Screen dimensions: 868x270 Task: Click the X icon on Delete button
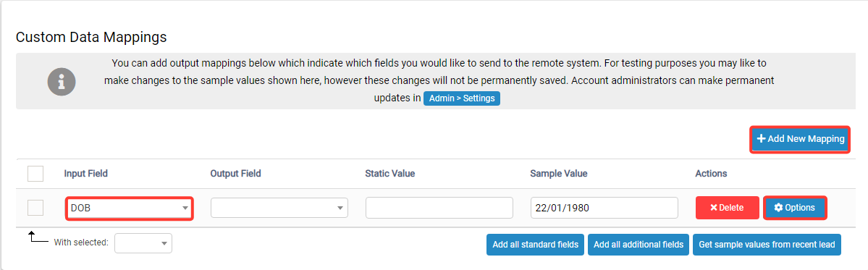click(x=714, y=208)
